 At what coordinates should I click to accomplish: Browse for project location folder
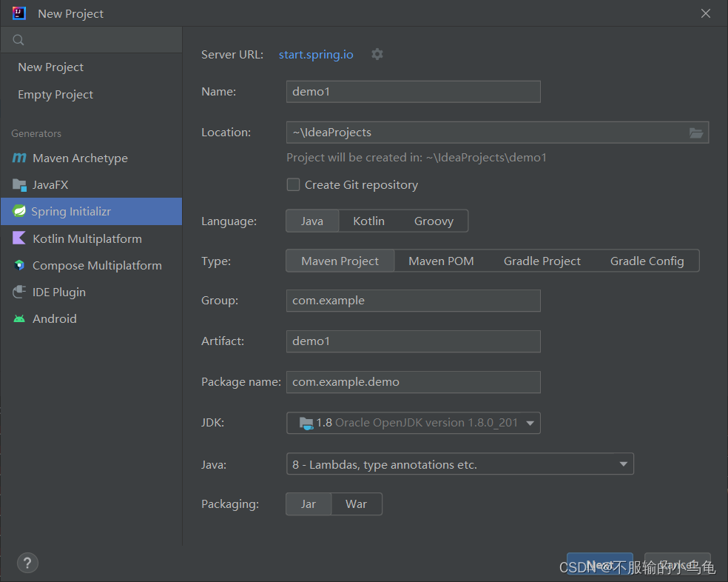click(x=695, y=133)
